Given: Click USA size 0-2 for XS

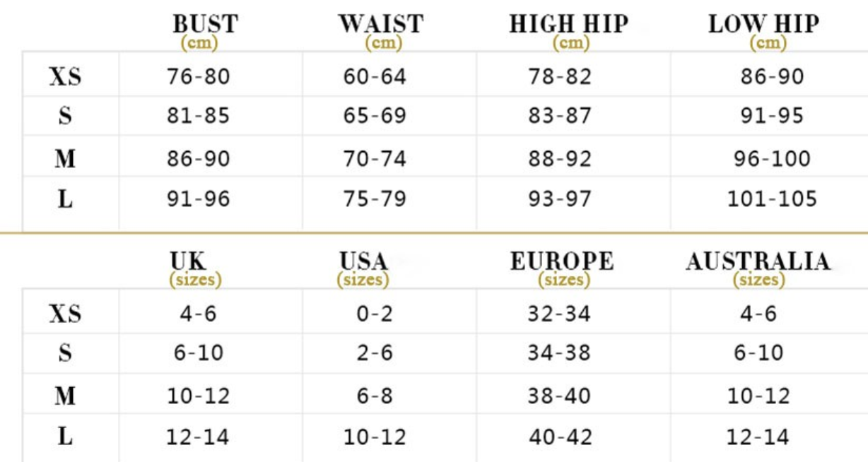Looking at the screenshot, I should point(375,313).
